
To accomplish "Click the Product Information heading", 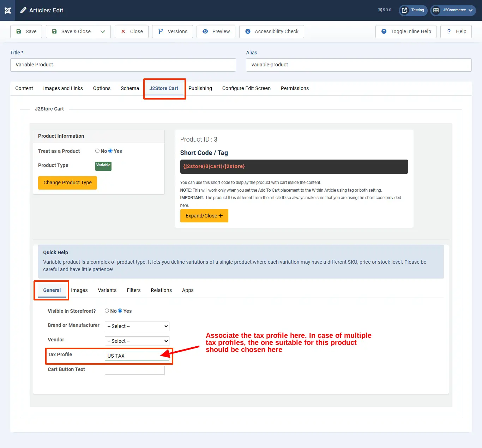I will 61,136.
